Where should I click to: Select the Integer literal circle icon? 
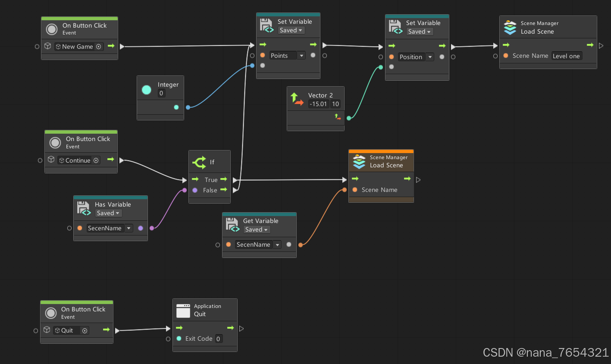tap(146, 89)
